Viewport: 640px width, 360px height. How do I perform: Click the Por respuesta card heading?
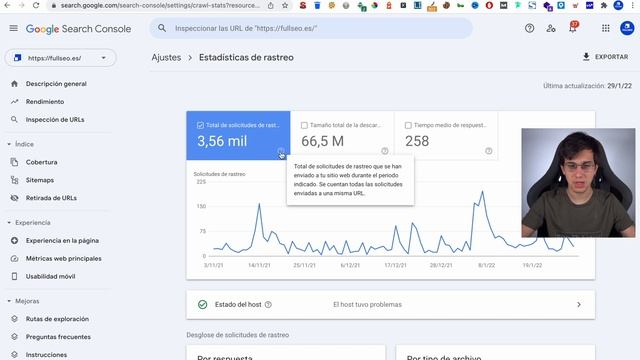coord(225,358)
